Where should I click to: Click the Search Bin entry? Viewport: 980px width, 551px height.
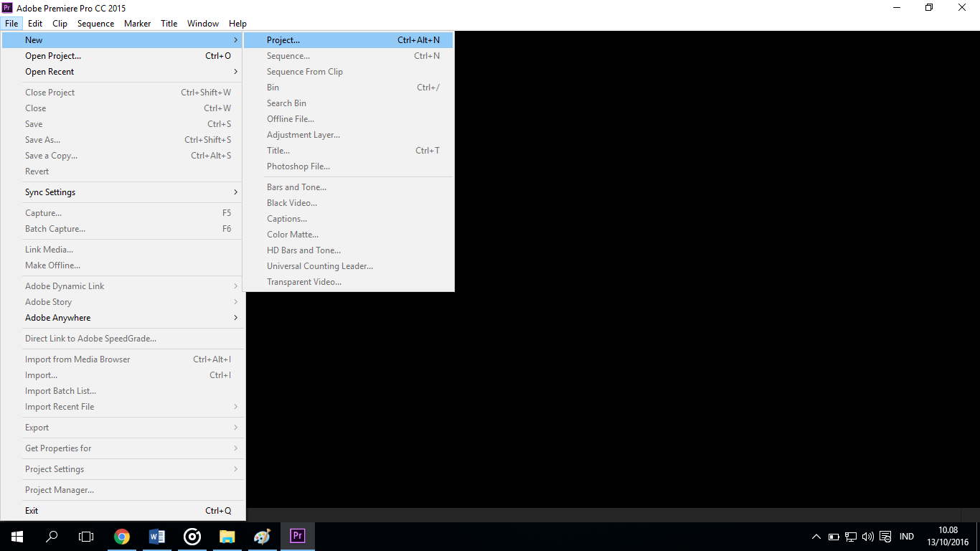349,103
